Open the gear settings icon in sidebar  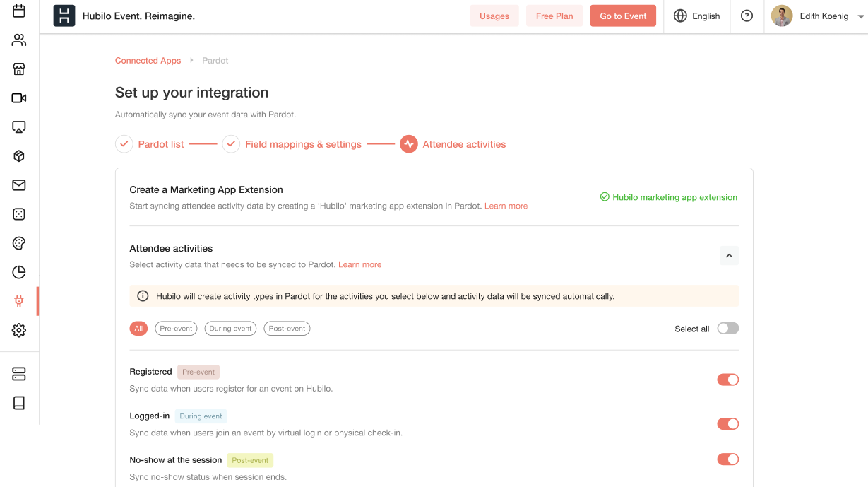tap(19, 330)
